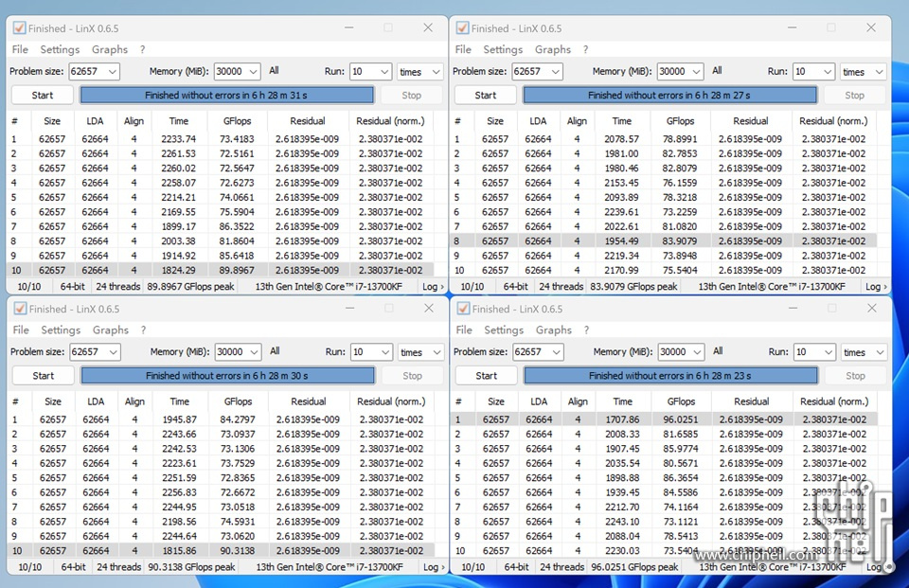Click LinX app icon in the 96.0251-peak window title

point(463,309)
